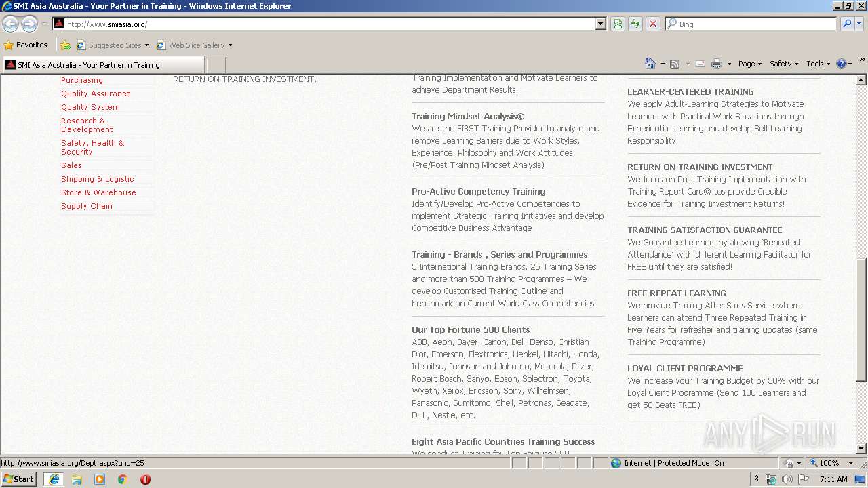Screen dimensions: 868x488
Task: Open the Help menu dropdown arrow
Action: [x=850, y=64]
